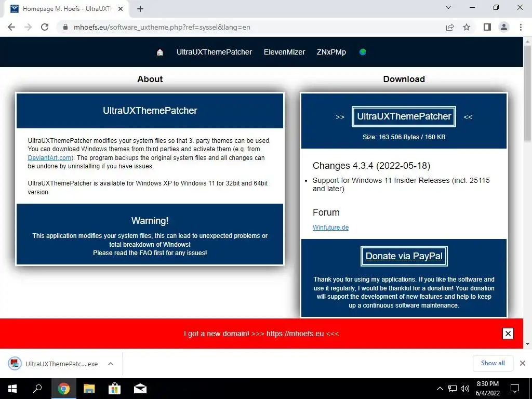Click Chrome icon in the taskbar
This screenshot has width=532, height=399.
(x=63, y=389)
